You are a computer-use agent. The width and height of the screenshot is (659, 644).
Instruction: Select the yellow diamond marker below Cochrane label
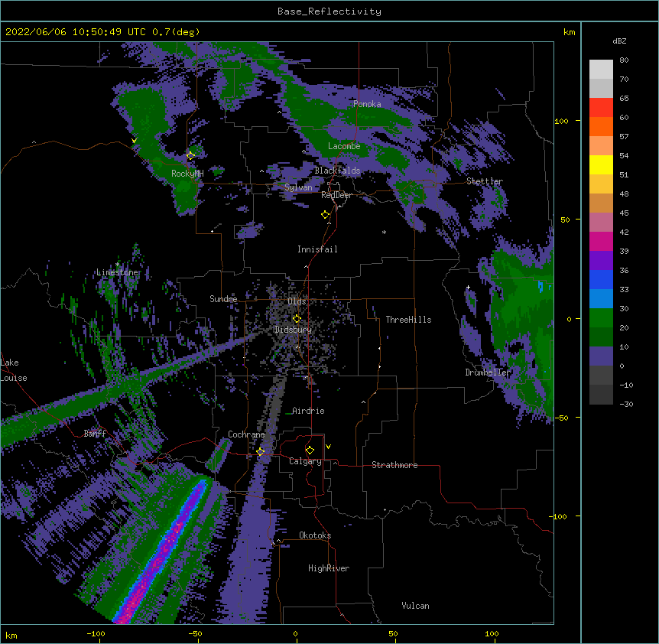click(x=260, y=451)
